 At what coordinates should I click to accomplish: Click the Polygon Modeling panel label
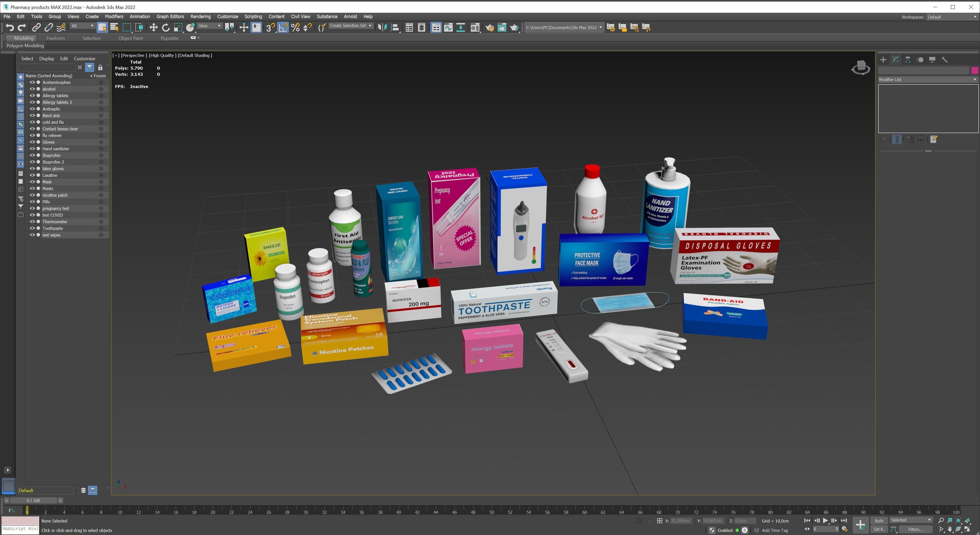25,46
